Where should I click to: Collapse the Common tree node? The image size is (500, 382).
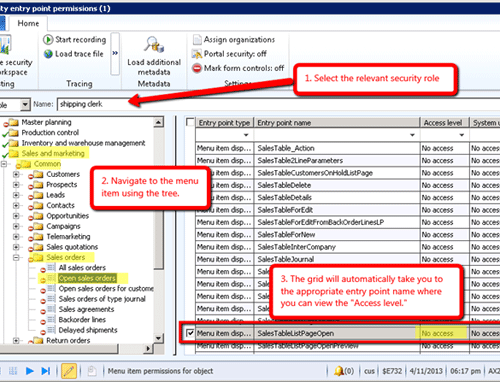[4, 164]
